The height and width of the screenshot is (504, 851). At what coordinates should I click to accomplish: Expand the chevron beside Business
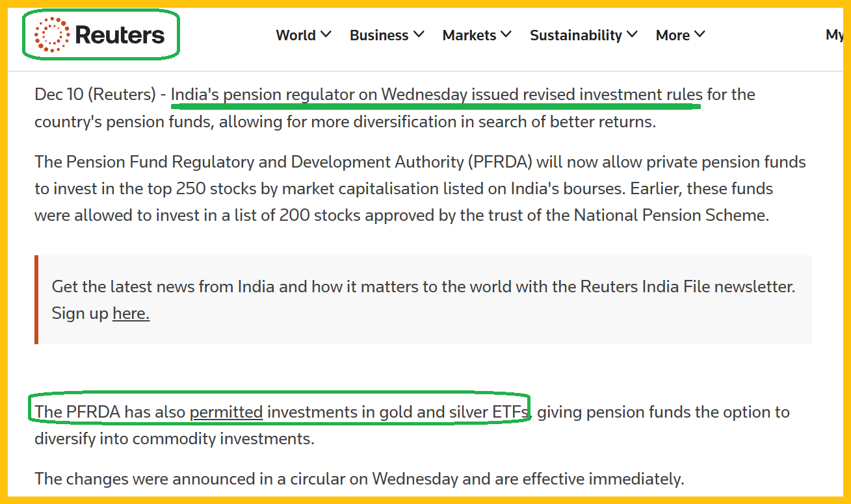coord(419,34)
